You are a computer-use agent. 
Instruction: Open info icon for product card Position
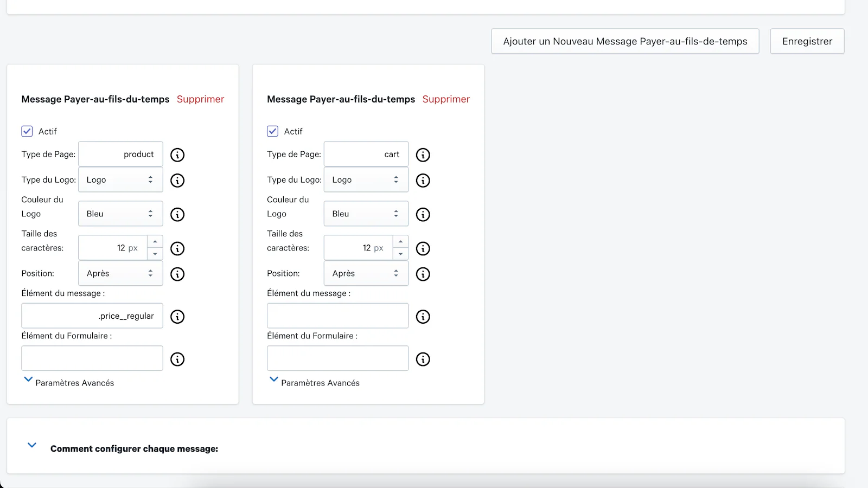177,274
